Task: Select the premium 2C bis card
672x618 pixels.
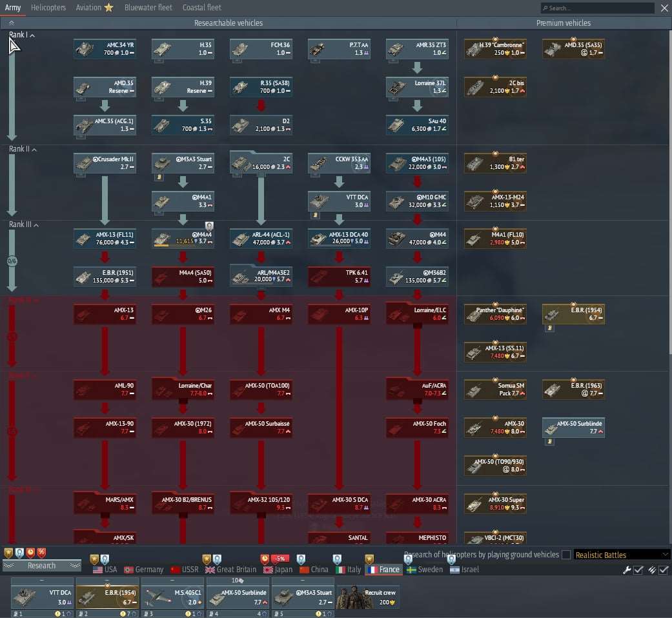Action: [x=495, y=87]
